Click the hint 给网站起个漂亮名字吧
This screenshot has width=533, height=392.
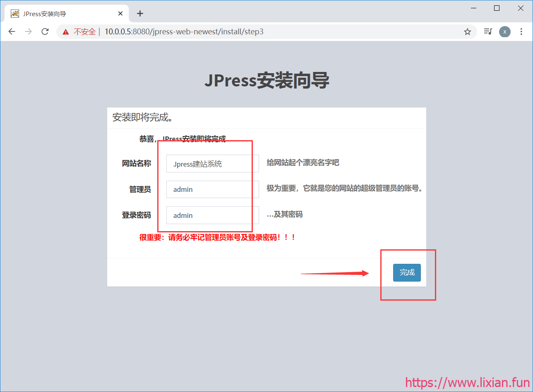pos(303,163)
